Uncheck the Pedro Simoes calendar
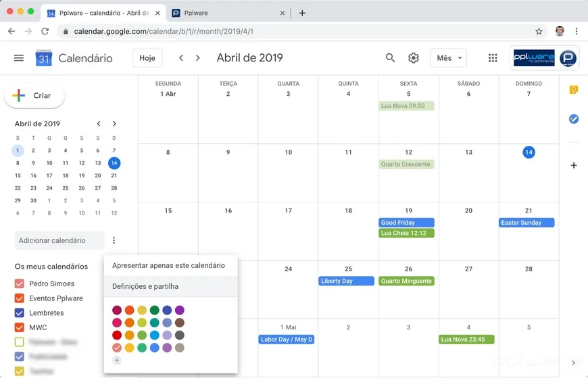Screen dimensions: 588x378 (x=19, y=283)
